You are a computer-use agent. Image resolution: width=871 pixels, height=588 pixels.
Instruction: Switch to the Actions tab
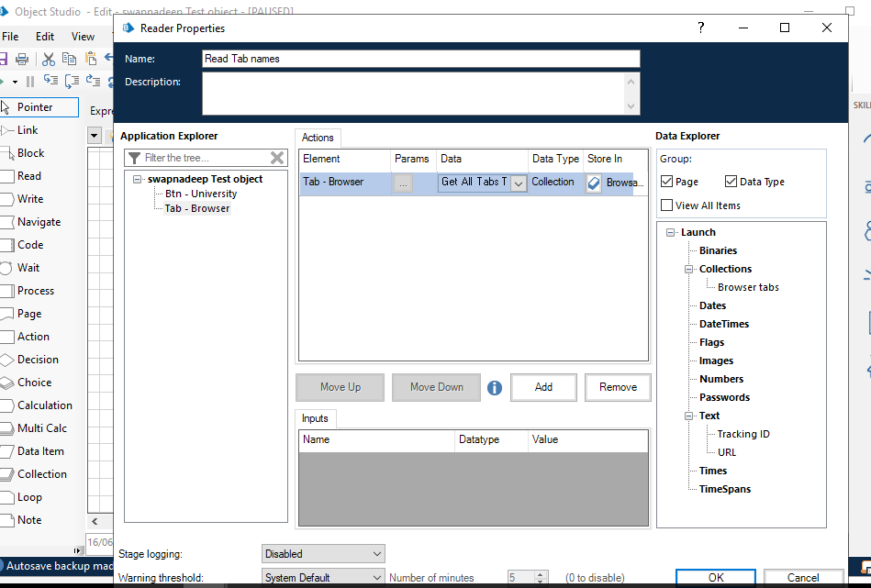point(318,138)
